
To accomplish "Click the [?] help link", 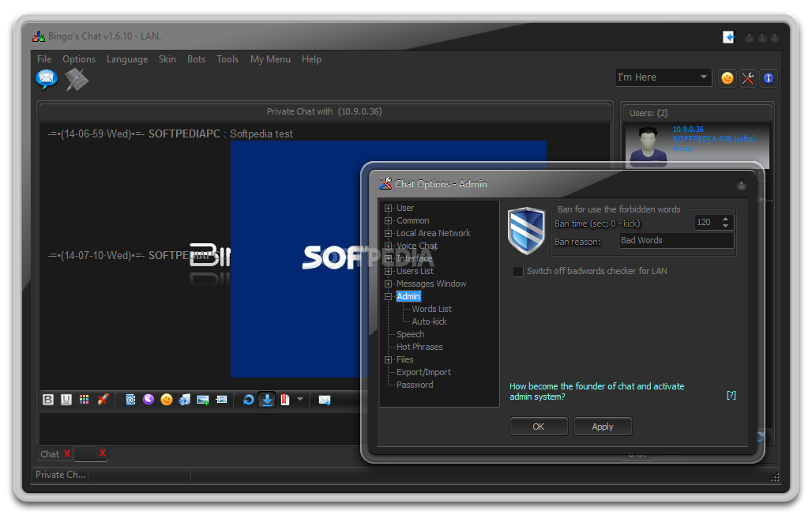I will pos(731,395).
